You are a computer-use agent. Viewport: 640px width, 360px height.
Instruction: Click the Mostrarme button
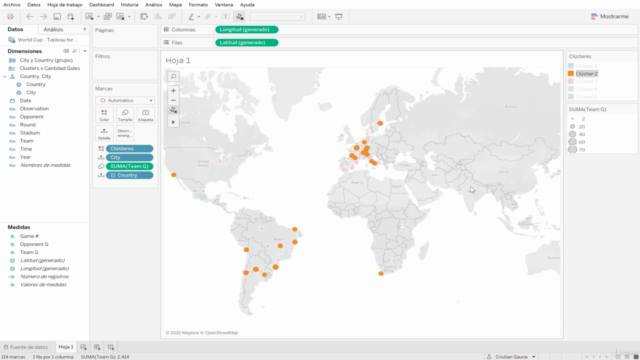pos(610,17)
